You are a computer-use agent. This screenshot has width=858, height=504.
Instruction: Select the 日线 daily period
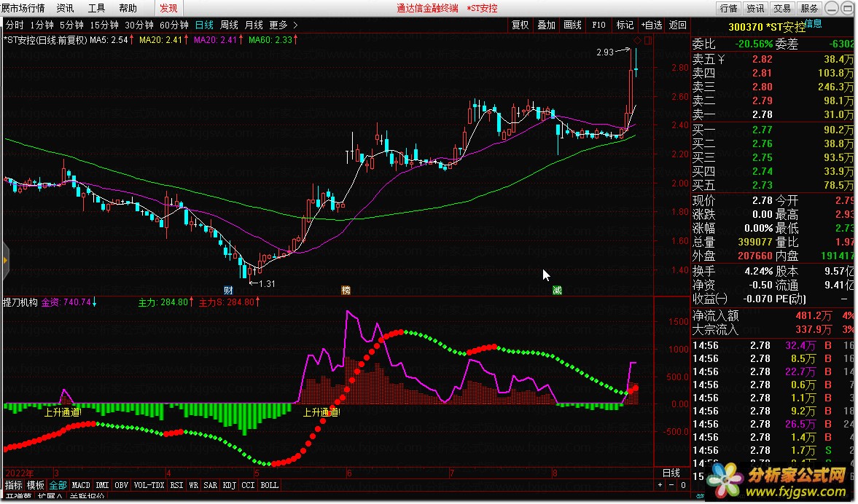tap(204, 25)
